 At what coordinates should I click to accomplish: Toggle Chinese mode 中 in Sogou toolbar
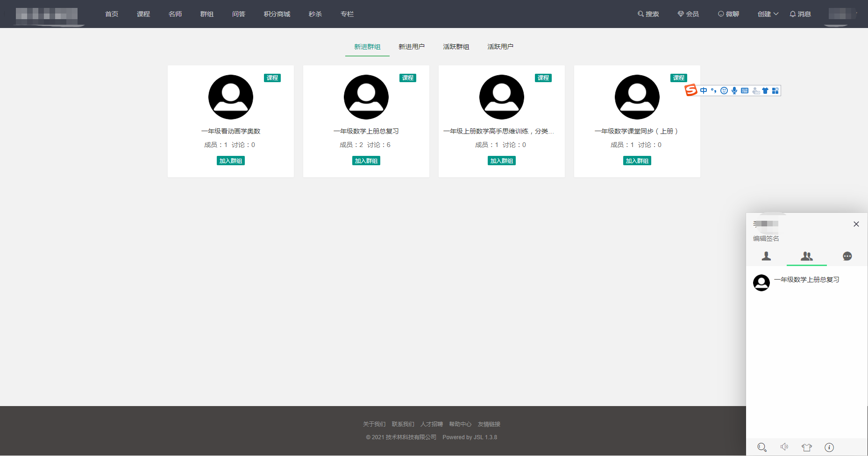tap(704, 91)
